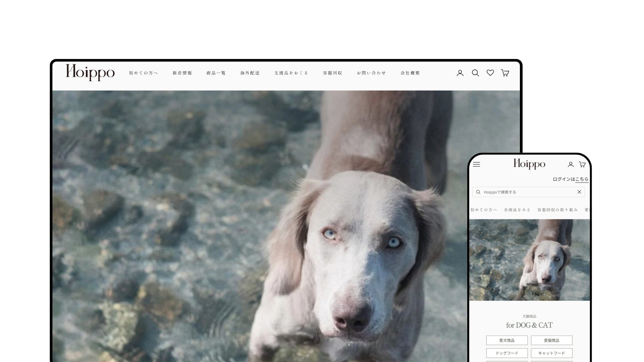Clear mobile search with the X icon

tap(579, 192)
